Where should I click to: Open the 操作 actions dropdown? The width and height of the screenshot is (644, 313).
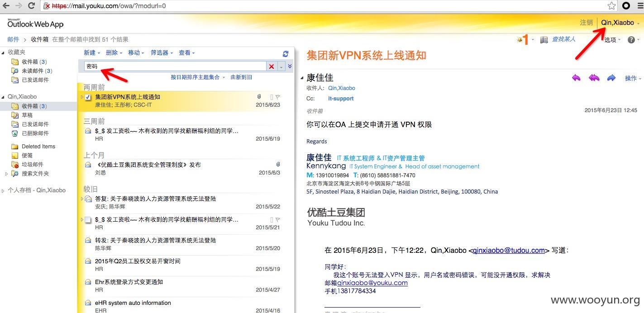click(x=633, y=78)
